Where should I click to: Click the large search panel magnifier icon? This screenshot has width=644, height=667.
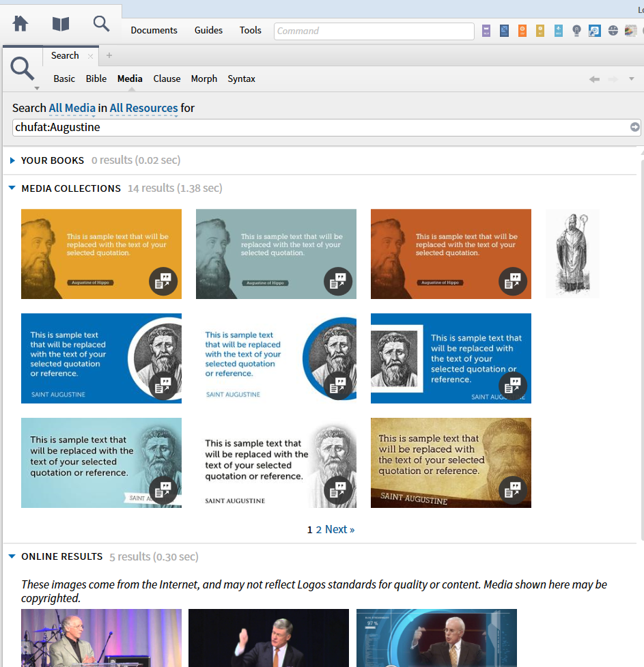pyautogui.click(x=22, y=69)
